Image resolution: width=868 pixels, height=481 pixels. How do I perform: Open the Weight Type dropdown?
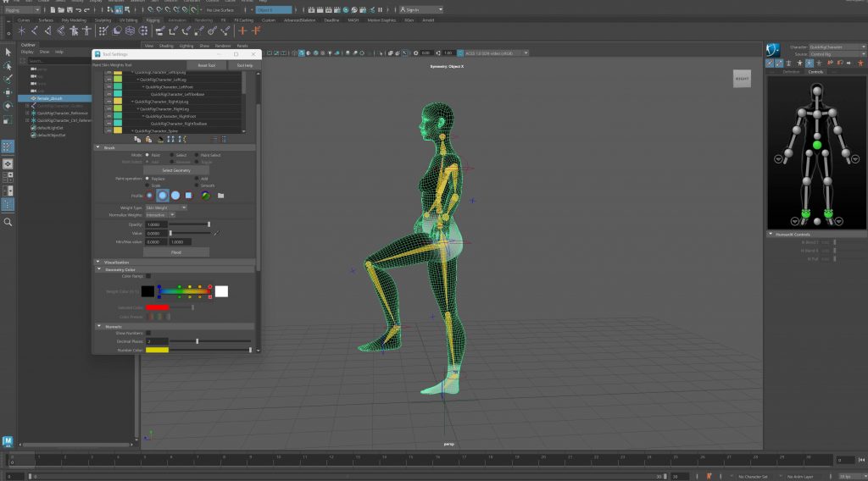pos(165,207)
